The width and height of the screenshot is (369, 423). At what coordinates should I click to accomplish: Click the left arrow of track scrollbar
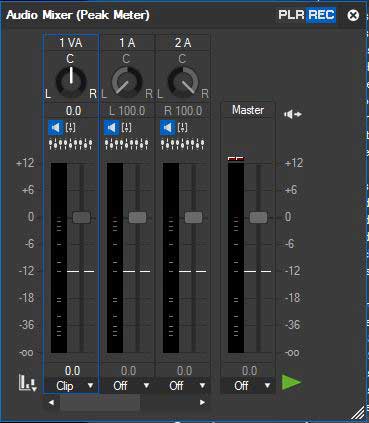pyautogui.click(x=51, y=403)
